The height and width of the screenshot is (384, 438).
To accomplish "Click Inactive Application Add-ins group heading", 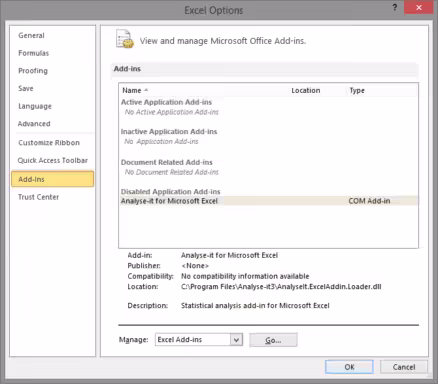I will [x=169, y=131].
